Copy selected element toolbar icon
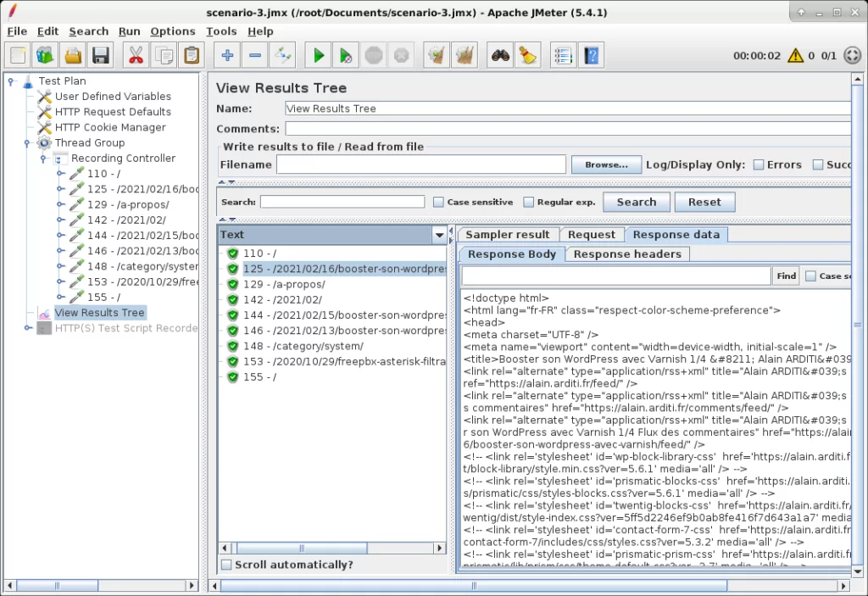 pos(164,55)
